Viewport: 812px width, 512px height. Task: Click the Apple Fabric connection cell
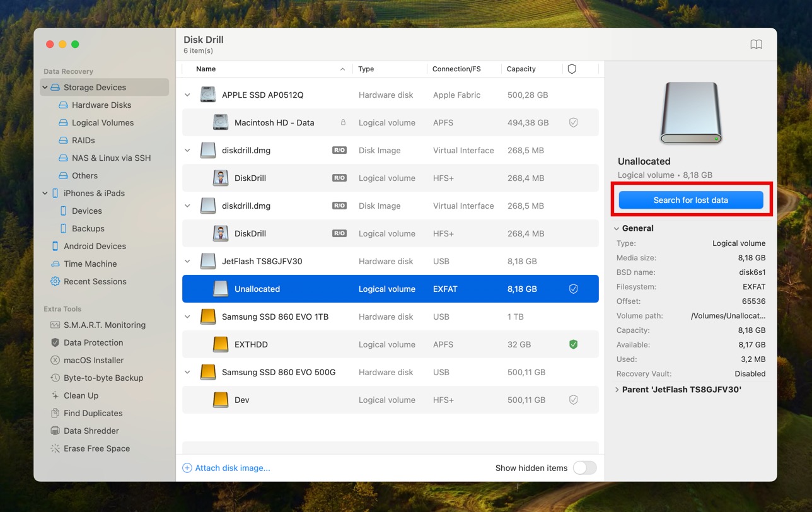pos(456,95)
